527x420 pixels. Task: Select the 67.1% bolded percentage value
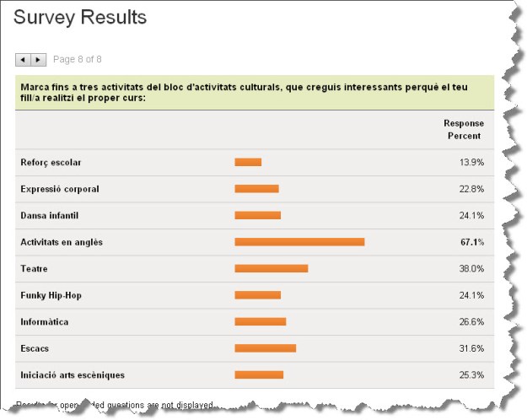click(x=471, y=242)
